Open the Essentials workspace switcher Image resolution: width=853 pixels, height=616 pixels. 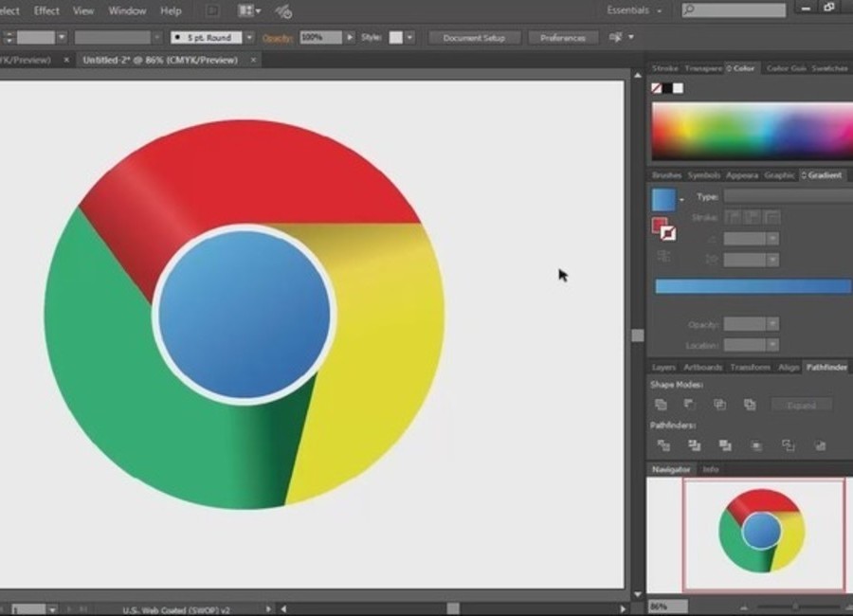pyautogui.click(x=634, y=10)
